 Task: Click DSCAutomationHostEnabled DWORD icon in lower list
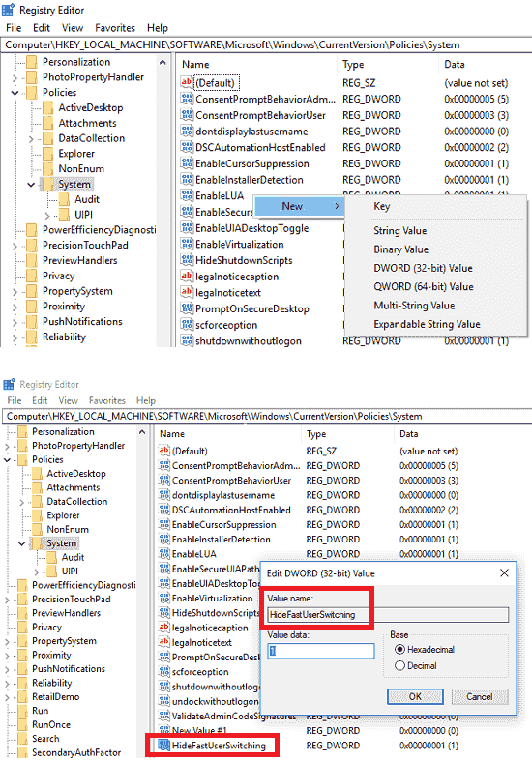coord(164,510)
